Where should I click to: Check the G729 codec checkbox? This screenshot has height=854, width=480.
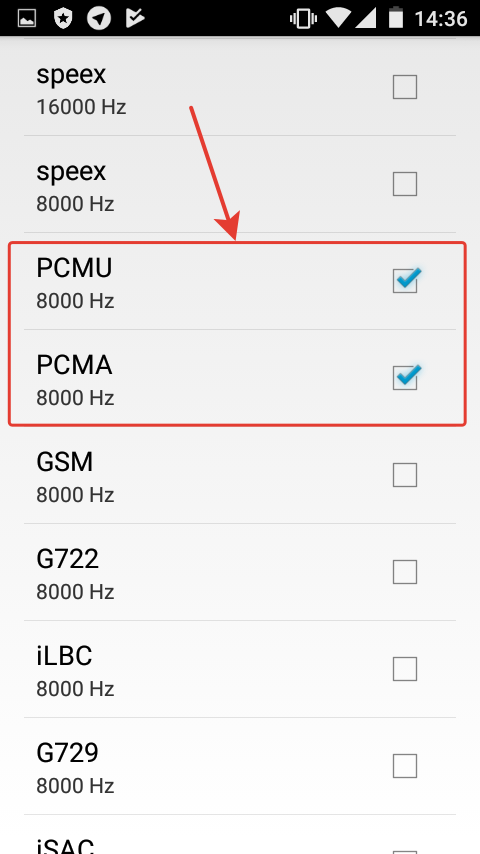[405, 766]
